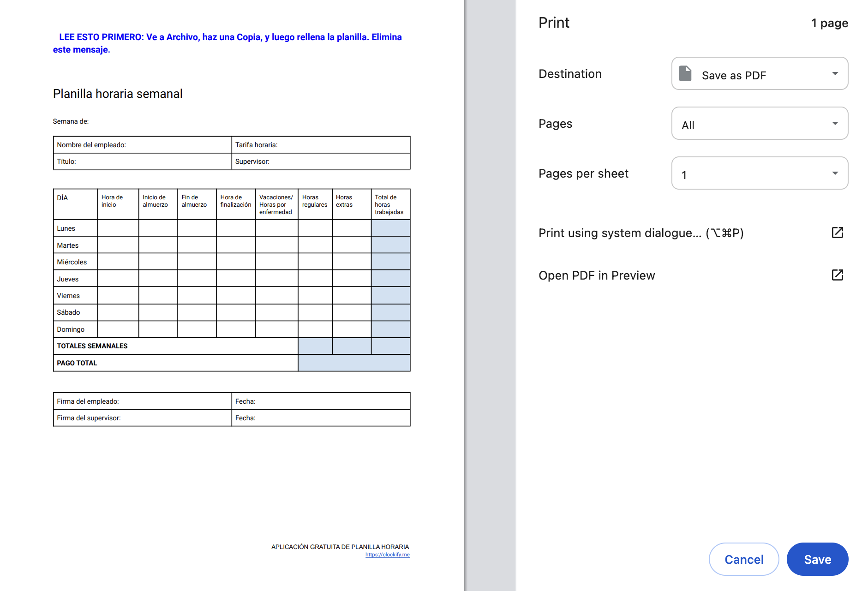Click the Fin de almuerzo column header
The width and height of the screenshot is (868, 591).
click(197, 204)
